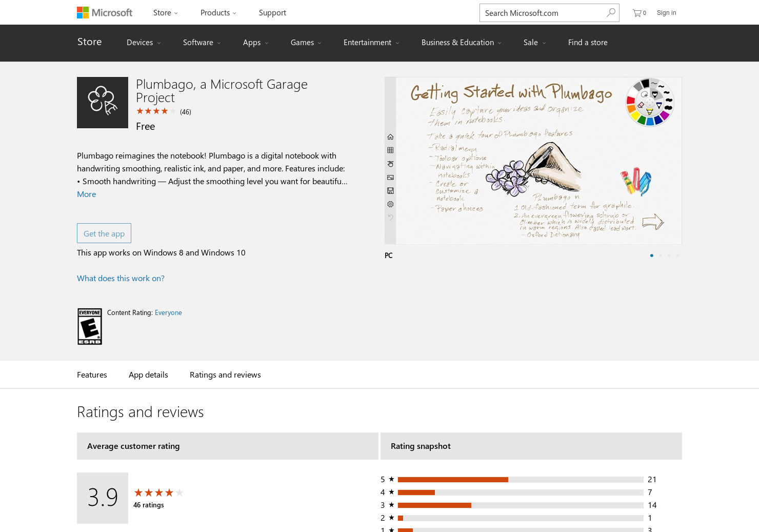Image resolution: width=759 pixels, height=532 pixels.
Task: Click the 5 star rating bar
Action: coord(521,480)
